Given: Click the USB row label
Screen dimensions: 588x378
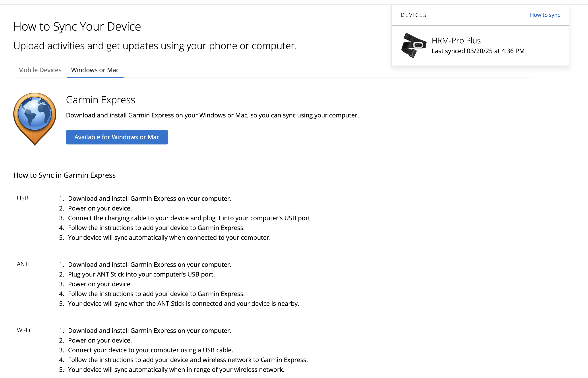Looking at the screenshot, I should [x=23, y=198].
